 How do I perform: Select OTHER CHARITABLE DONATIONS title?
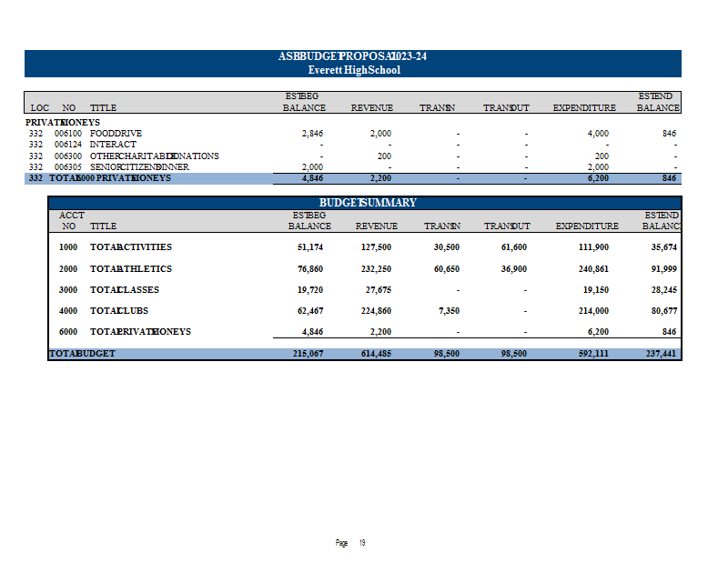[x=154, y=156]
